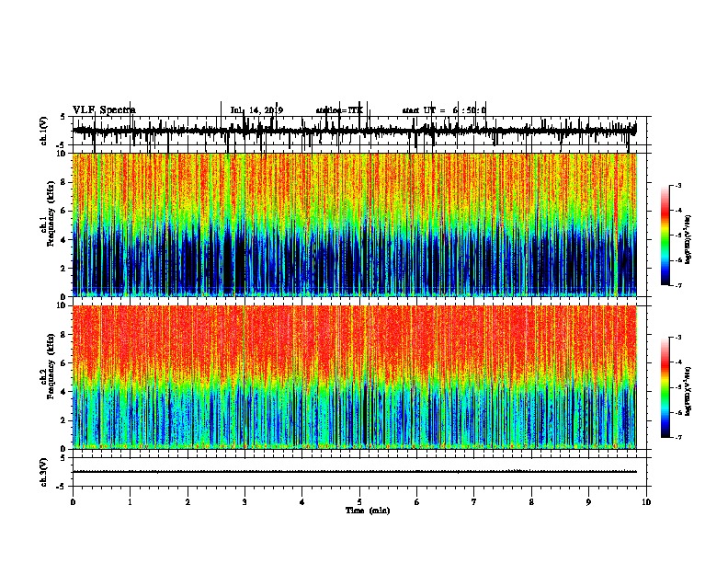
Task: Click the "8" tick on ch.1 frequency axis
Action: pos(64,182)
